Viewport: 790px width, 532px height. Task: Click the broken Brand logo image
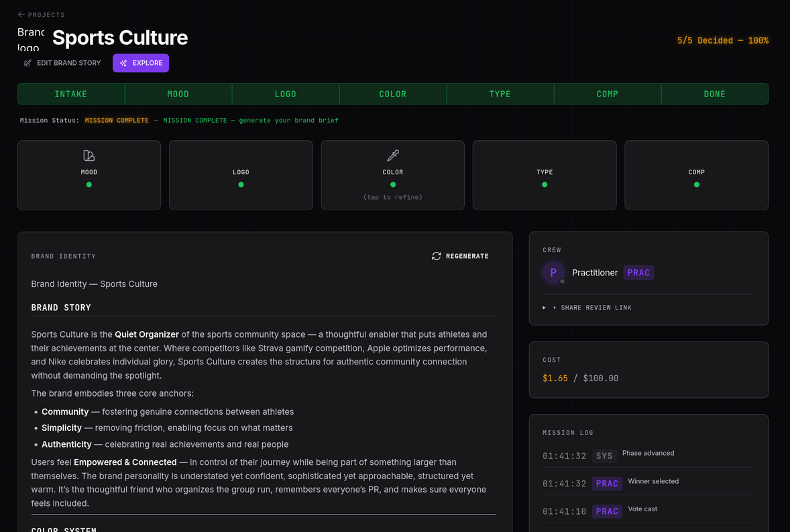click(x=30, y=40)
